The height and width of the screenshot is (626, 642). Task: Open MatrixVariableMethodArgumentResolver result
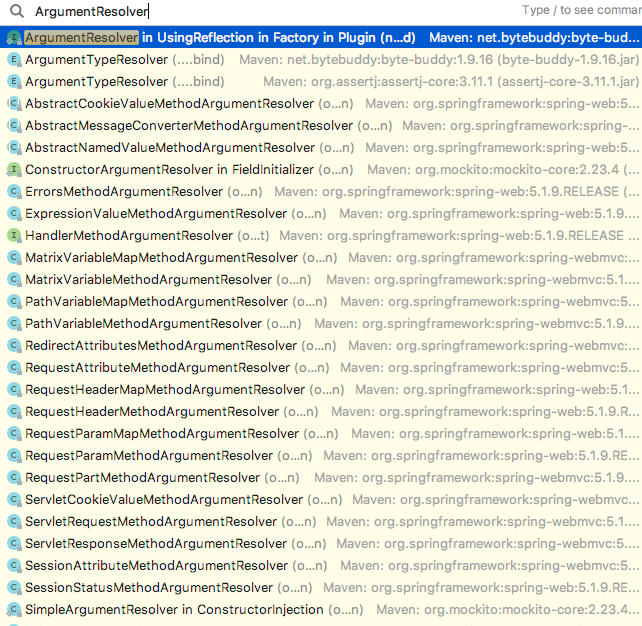coord(321,280)
